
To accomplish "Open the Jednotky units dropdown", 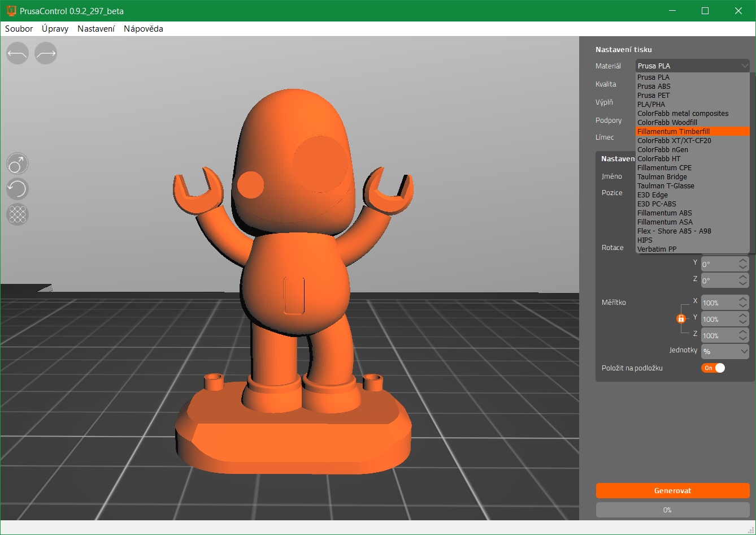I will [725, 352].
